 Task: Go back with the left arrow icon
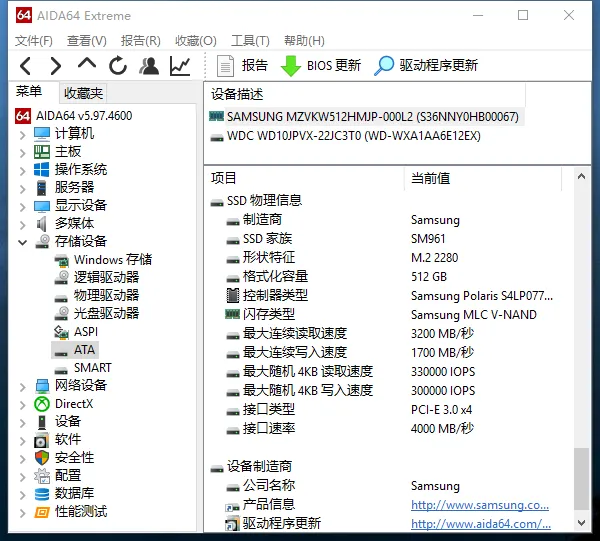tap(25, 66)
